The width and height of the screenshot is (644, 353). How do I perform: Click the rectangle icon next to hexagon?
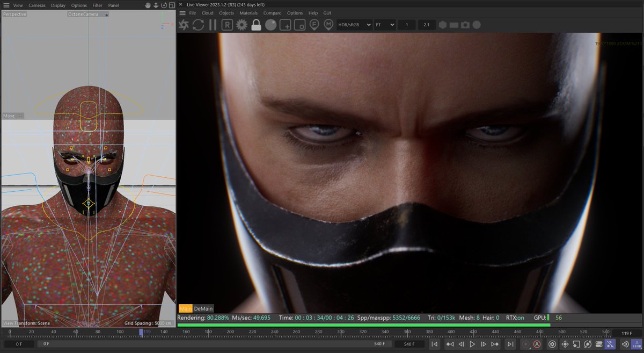point(454,25)
